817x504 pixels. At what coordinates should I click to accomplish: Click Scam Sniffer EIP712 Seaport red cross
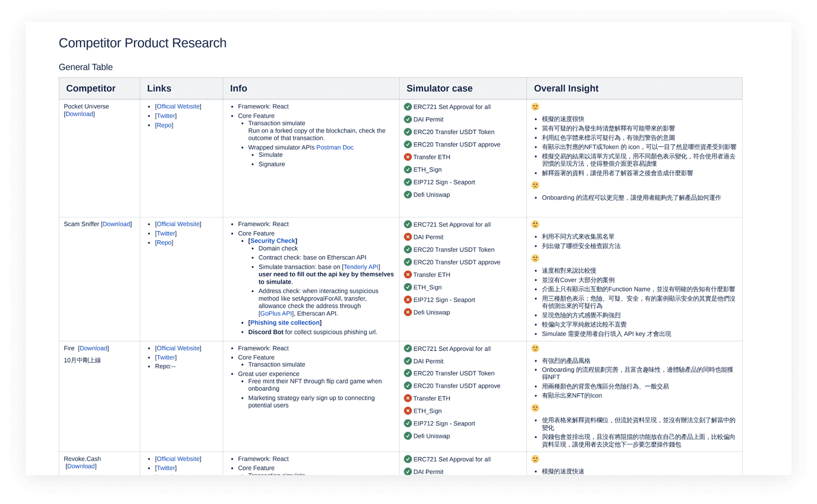tap(408, 300)
